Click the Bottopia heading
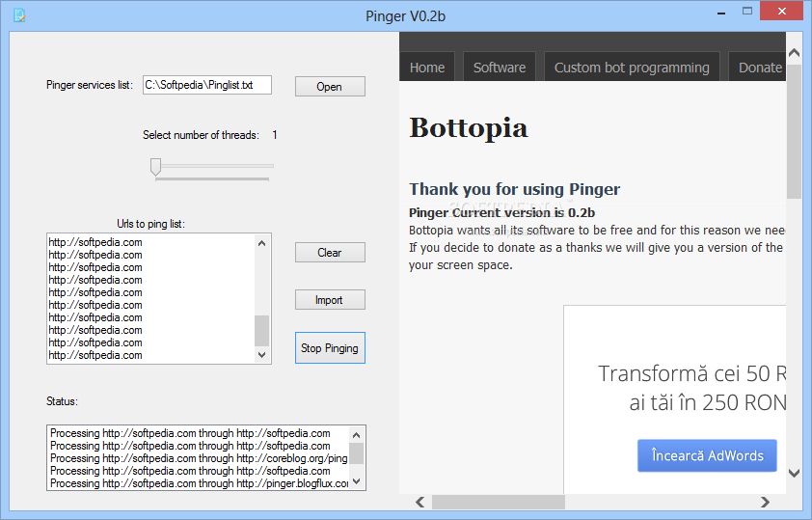 [x=469, y=127]
